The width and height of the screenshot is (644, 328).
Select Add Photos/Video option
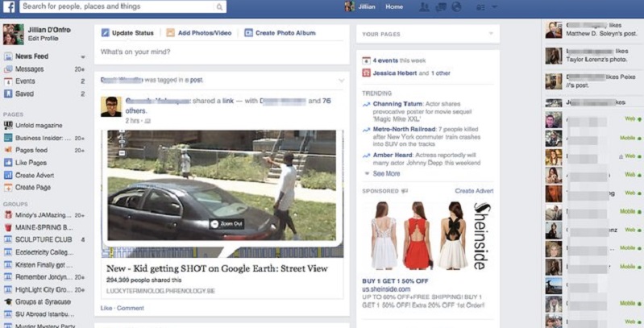(x=199, y=33)
